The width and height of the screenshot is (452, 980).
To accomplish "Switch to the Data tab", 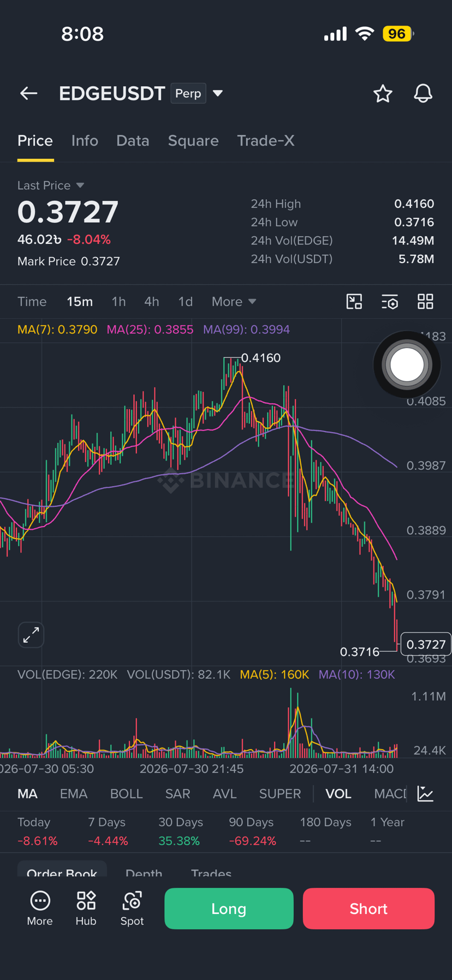I will 133,141.
